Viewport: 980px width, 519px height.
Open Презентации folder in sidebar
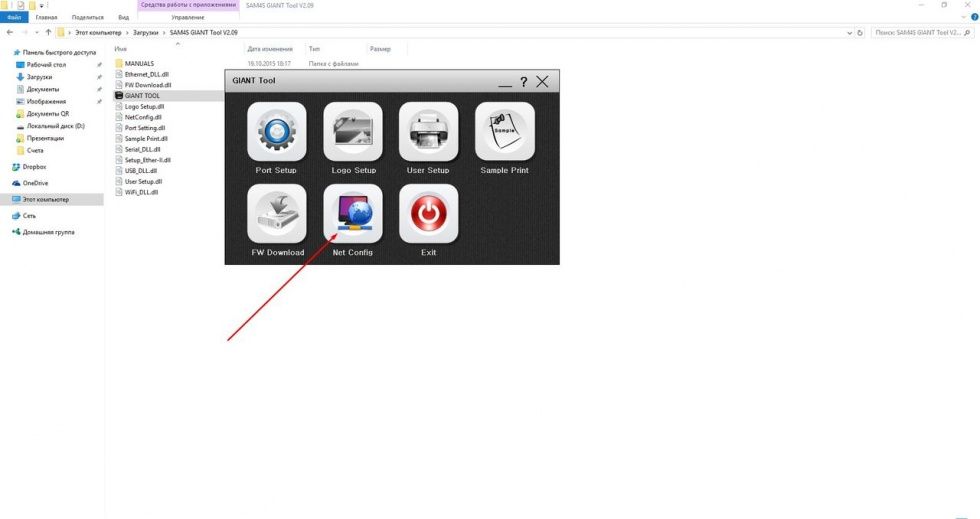[x=40, y=138]
